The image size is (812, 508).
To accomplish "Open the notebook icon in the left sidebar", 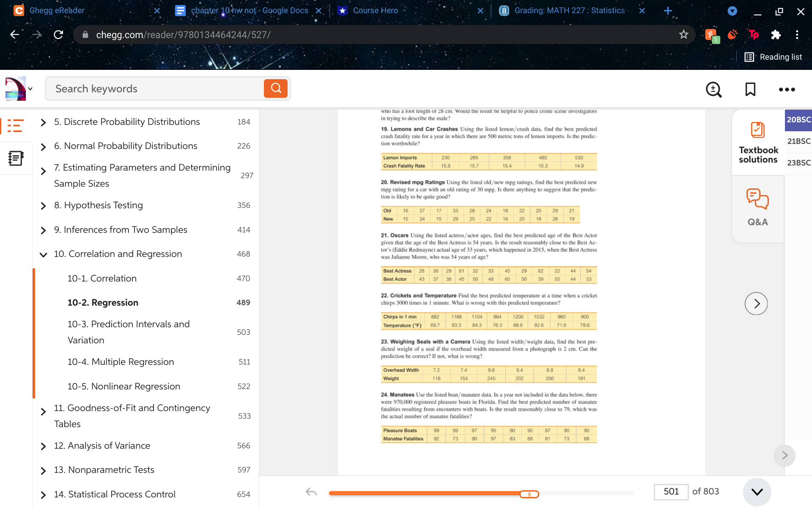I will point(16,157).
